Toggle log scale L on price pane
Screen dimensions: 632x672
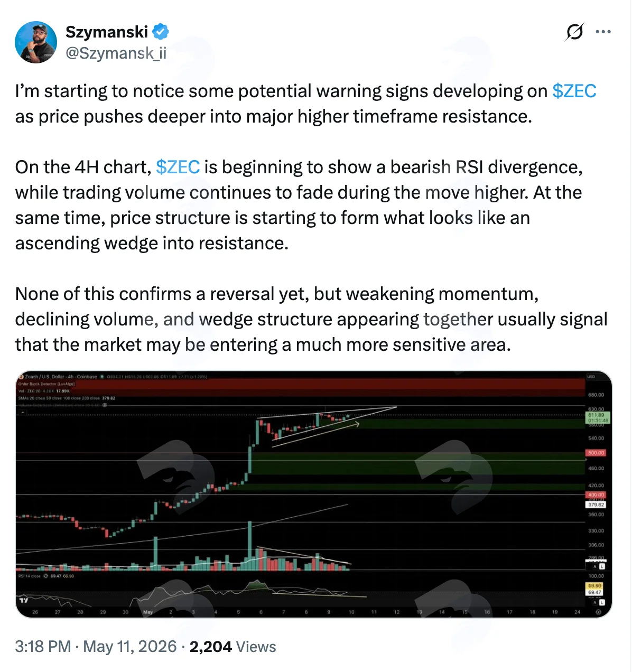[x=602, y=566]
